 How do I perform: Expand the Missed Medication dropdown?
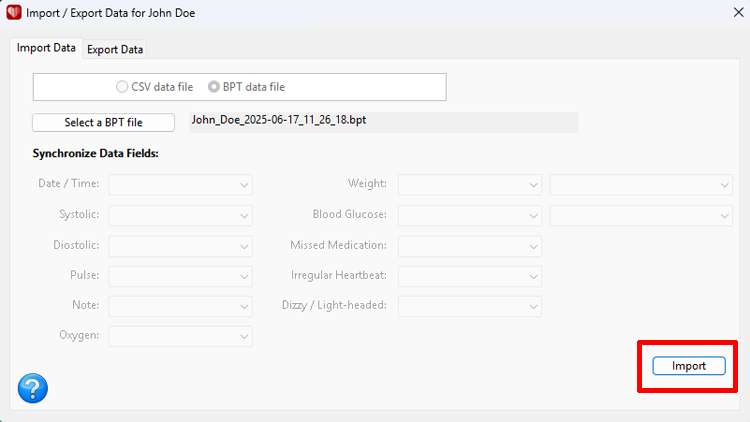coord(470,246)
